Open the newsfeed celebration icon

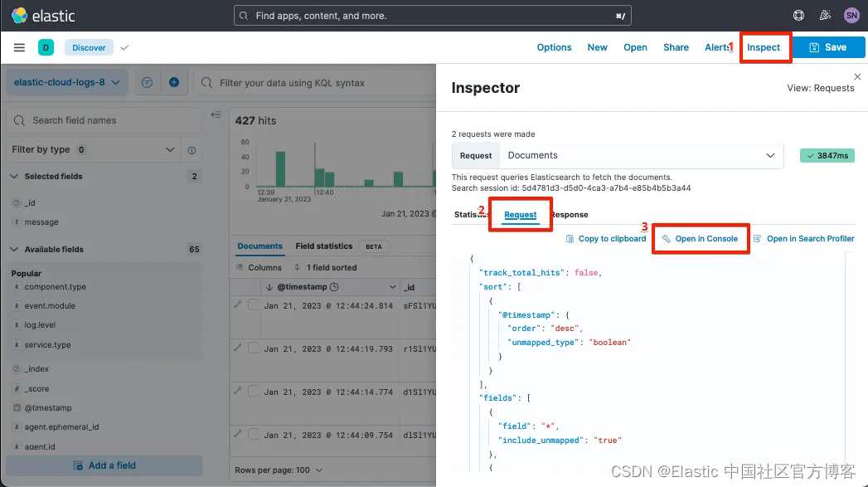coord(825,16)
